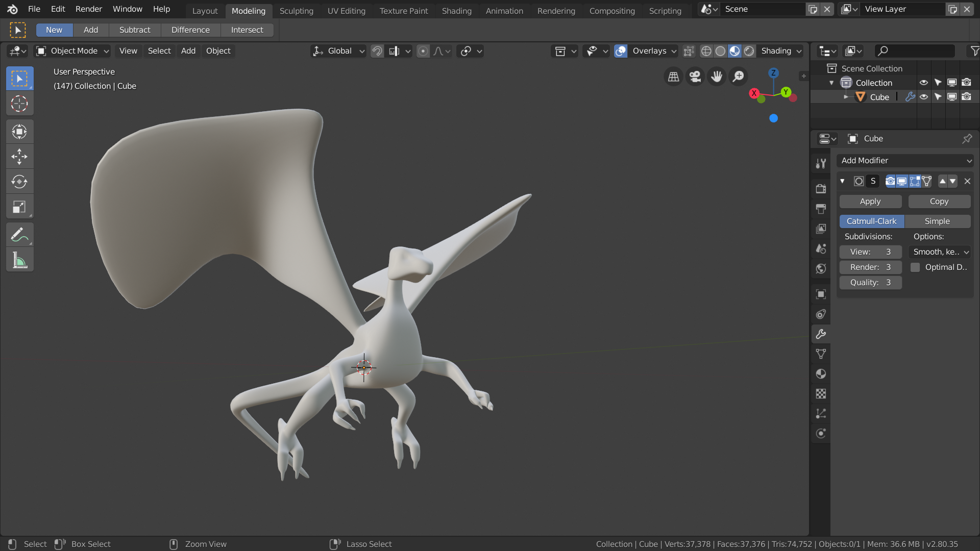Choose Catmull-Clark subdivision type
The width and height of the screenshot is (980, 551).
[x=872, y=221]
